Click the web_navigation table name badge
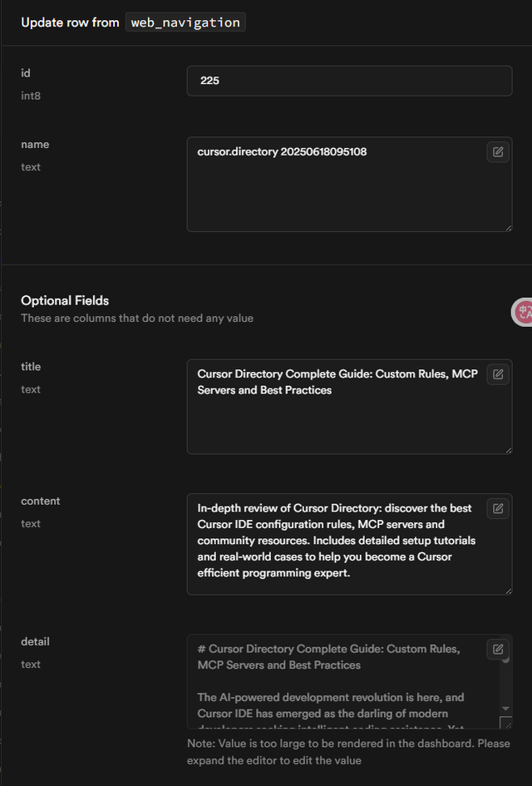The width and height of the screenshot is (532, 786). (185, 22)
